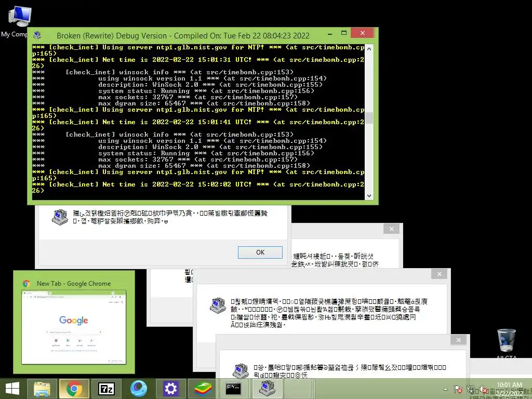Open Action Center flag in system tray
The image size is (532, 399).
(458, 389)
